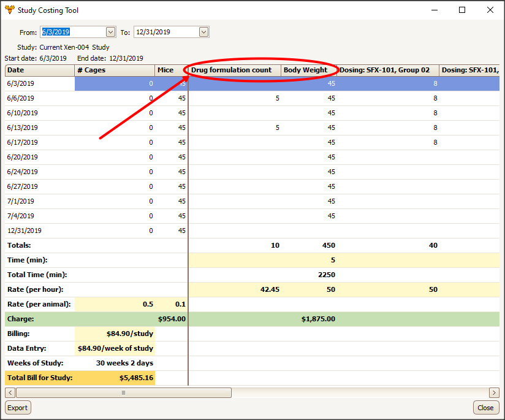Click the Dosing: SFX-101, Group 02 header
Screen dimensions: 505x420
388,71
